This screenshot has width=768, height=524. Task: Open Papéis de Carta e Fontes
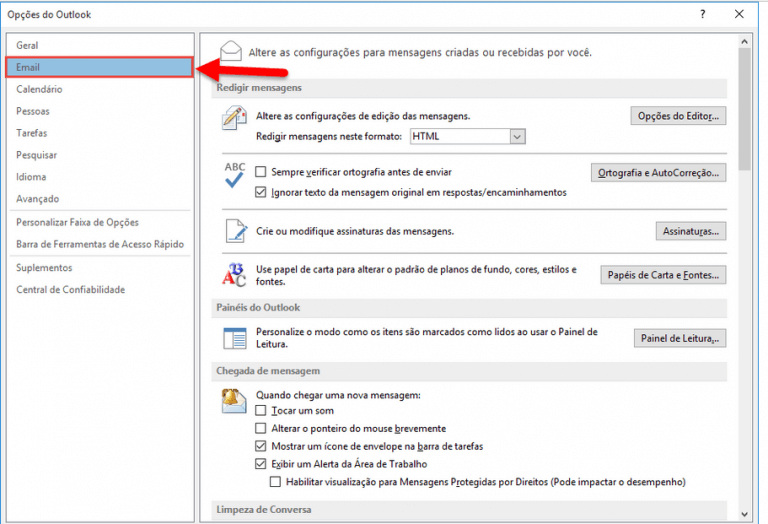coord(663,275)
